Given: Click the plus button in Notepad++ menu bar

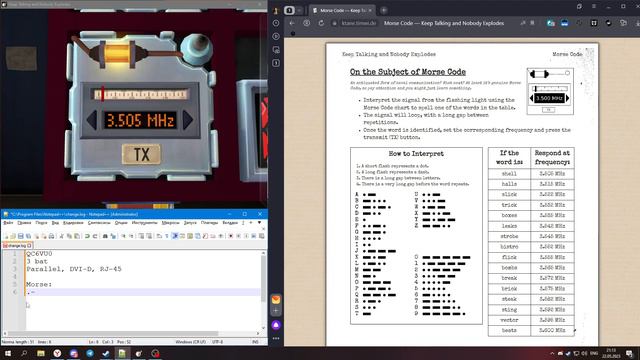Looking at the screenshot, I should click(x=251, y=222).
